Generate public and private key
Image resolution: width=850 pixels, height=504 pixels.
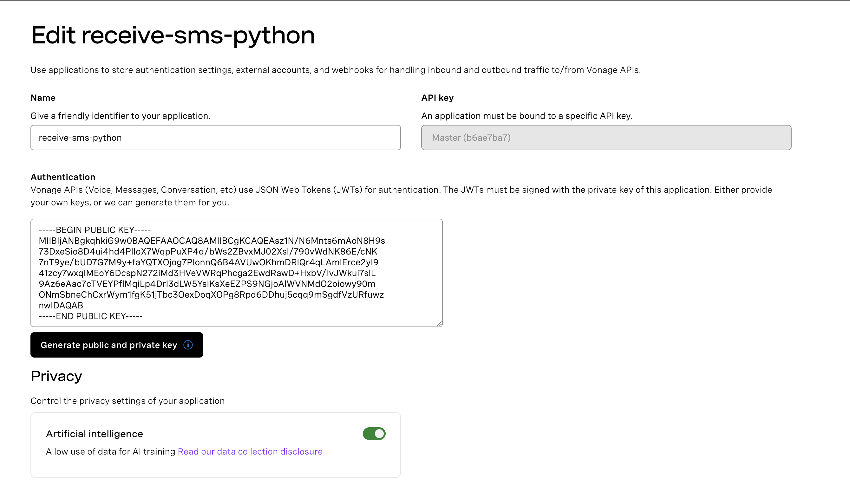pyautogui.click(x=116, y=345)
